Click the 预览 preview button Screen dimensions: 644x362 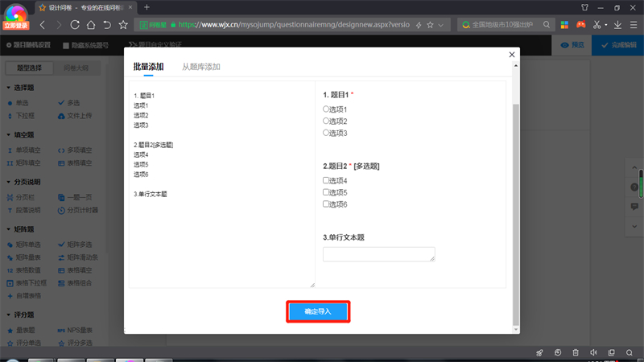coord(572,45)
